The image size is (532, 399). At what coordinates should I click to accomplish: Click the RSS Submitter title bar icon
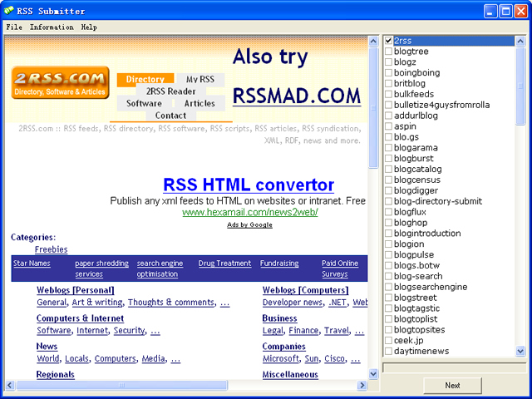coord(9,11)
